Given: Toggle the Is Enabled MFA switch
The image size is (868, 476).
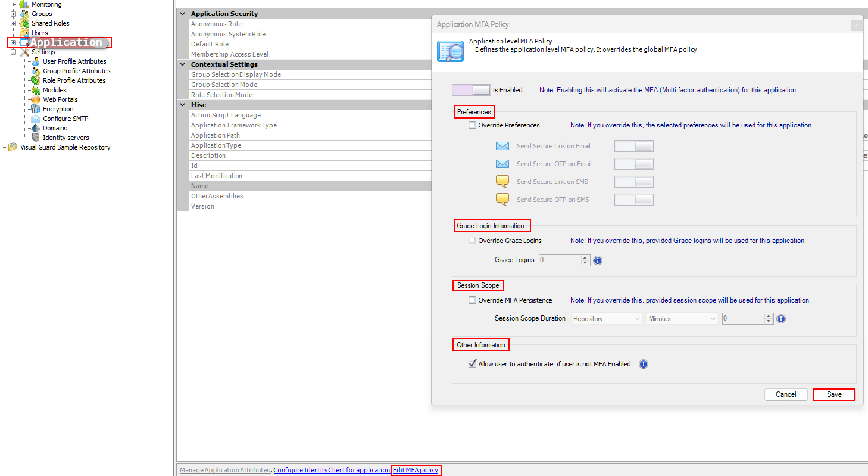Looking at the screenshot, I should 472,90.
